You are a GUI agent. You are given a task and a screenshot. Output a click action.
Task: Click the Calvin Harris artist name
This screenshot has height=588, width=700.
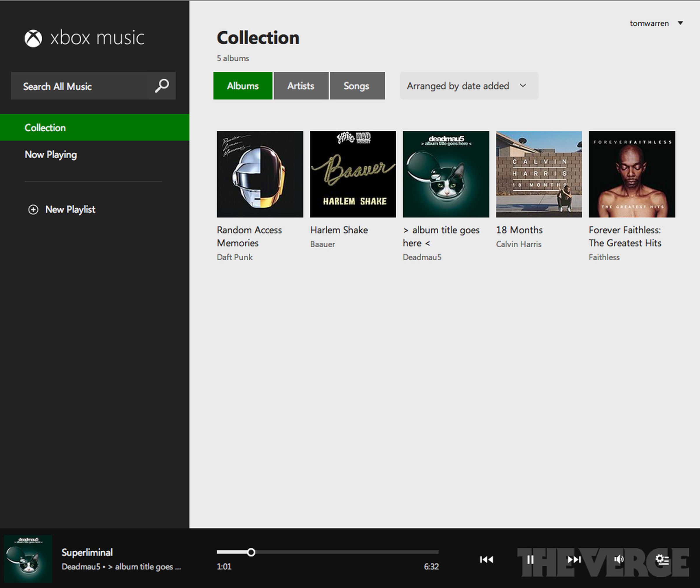coord(519,244)
